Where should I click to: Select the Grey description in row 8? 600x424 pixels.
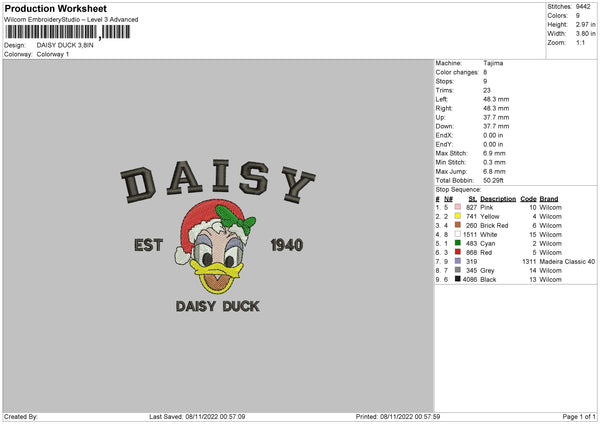[487, 271]
